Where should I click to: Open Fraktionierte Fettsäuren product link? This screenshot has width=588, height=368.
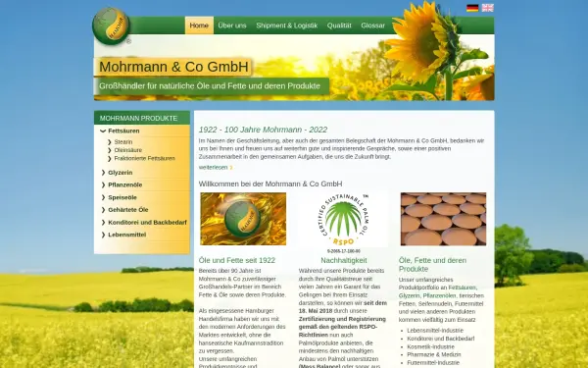(145, 158)
